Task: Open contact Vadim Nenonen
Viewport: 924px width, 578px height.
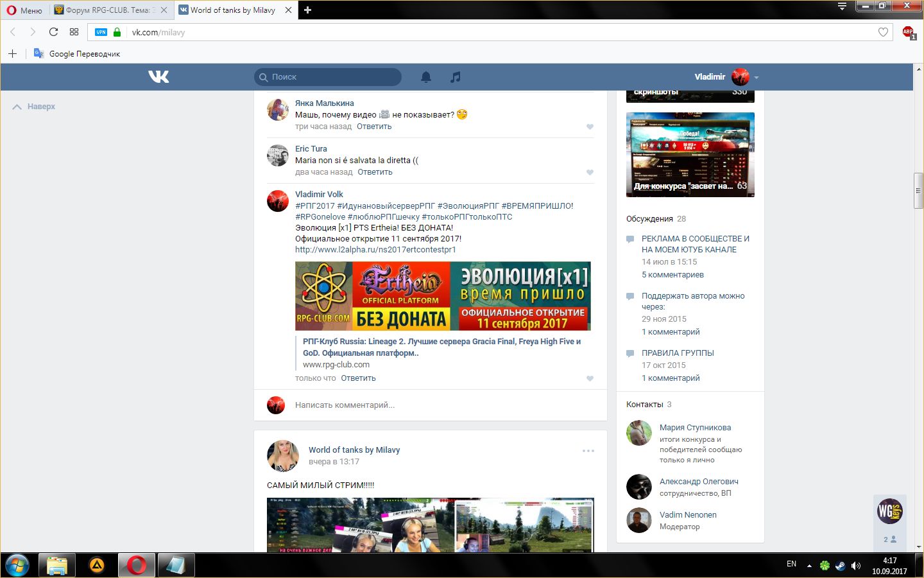Action: pos(688,514)
